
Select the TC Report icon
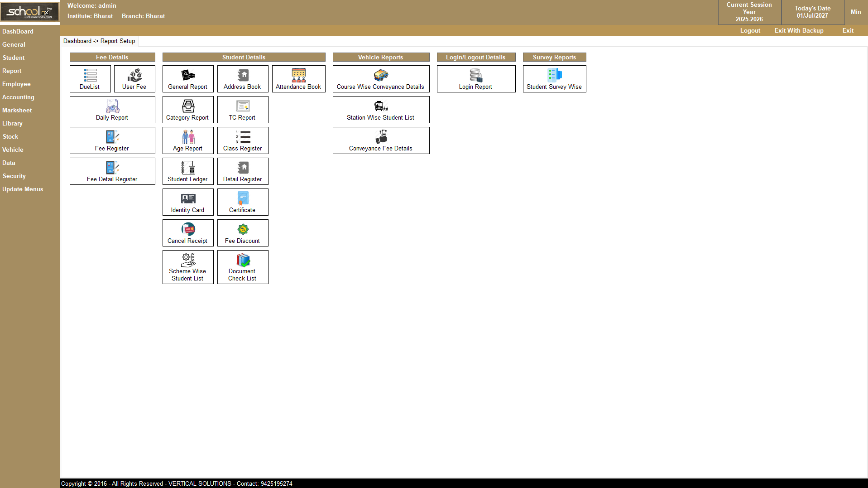[x=243, y=106]
